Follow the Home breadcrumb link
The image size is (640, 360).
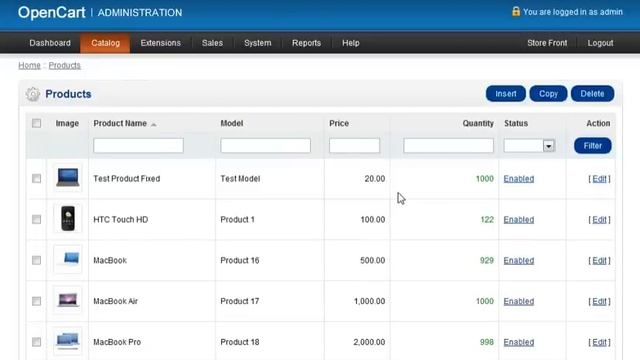tap(29, 65)
